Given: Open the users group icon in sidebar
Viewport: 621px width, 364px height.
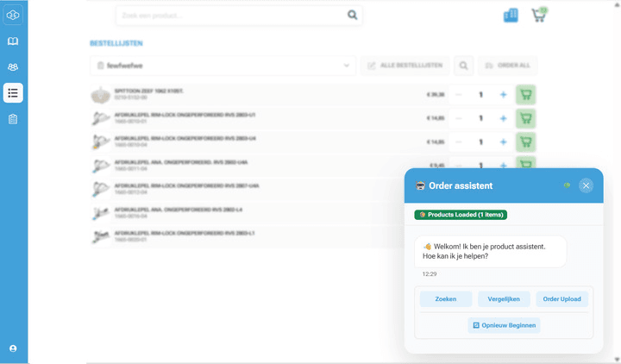Looking at the screenshot, I should [13, 67].
